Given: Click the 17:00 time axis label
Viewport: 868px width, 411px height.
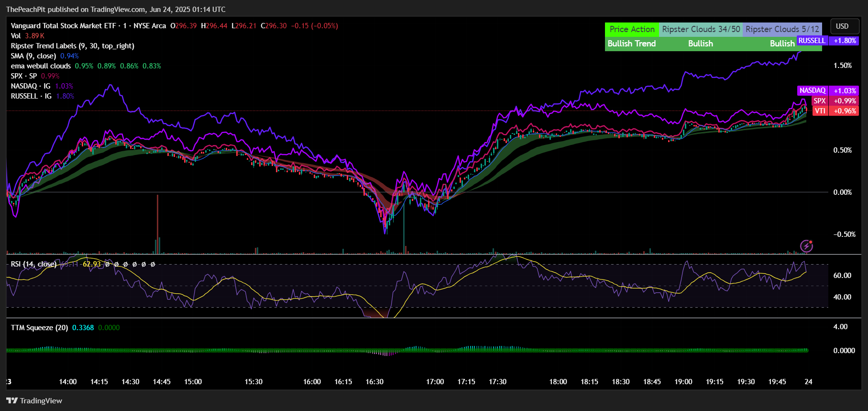Looking at the screenshot, I should coord(435,382).
